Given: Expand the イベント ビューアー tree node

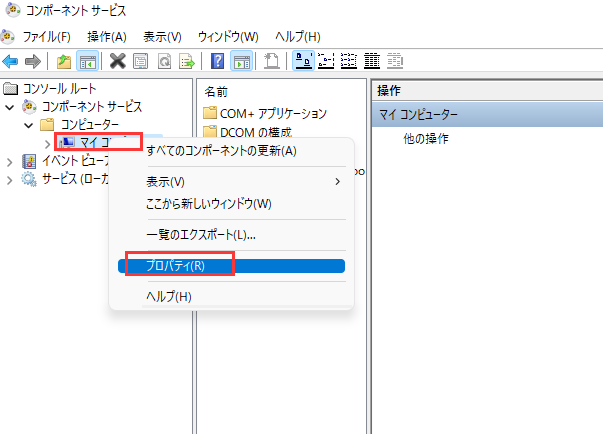Looking at the screenshot, I should pos(10,162).
